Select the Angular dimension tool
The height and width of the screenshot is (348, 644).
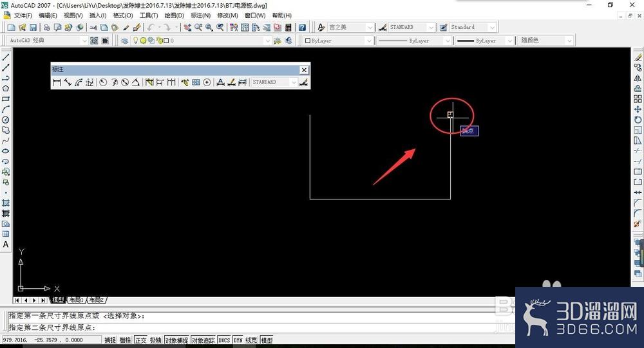click(x=136, y=82)
